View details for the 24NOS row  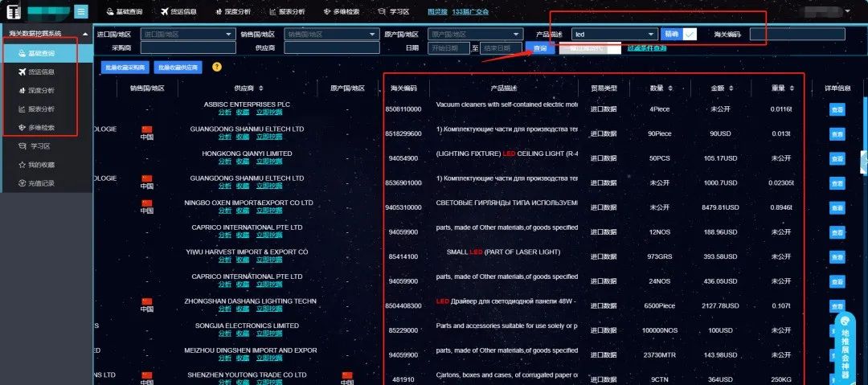pyautogui.click(x=837, y=281)
